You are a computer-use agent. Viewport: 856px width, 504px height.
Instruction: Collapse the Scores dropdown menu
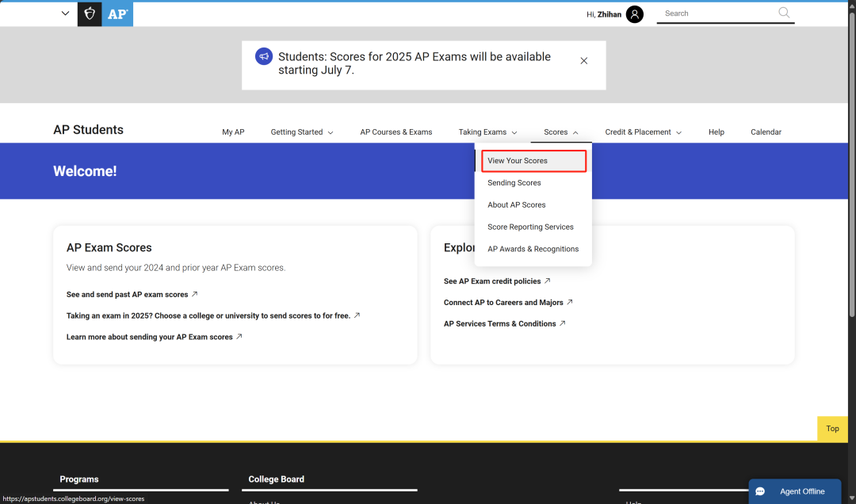pos(560,132)
